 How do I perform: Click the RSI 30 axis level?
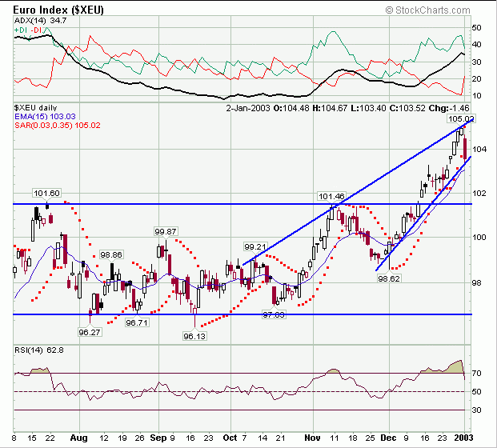pyautogui.click(x=477, y=410)
